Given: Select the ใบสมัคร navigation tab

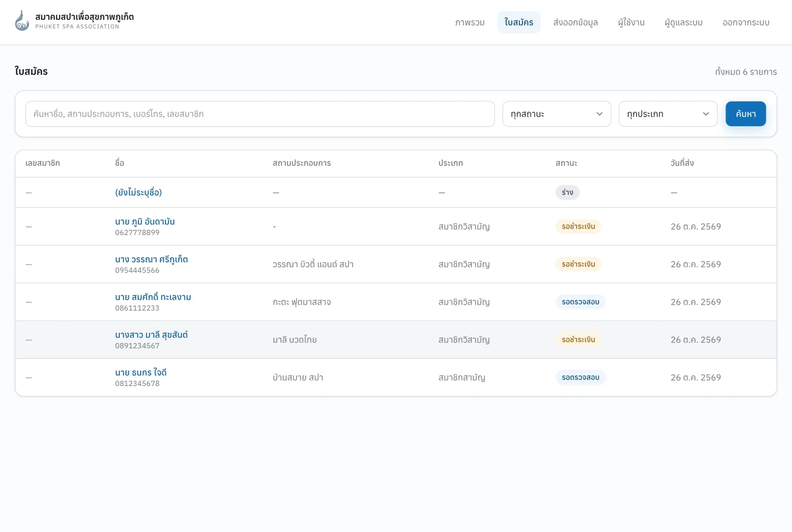Looking at the screenshot, I should point(519,22).
